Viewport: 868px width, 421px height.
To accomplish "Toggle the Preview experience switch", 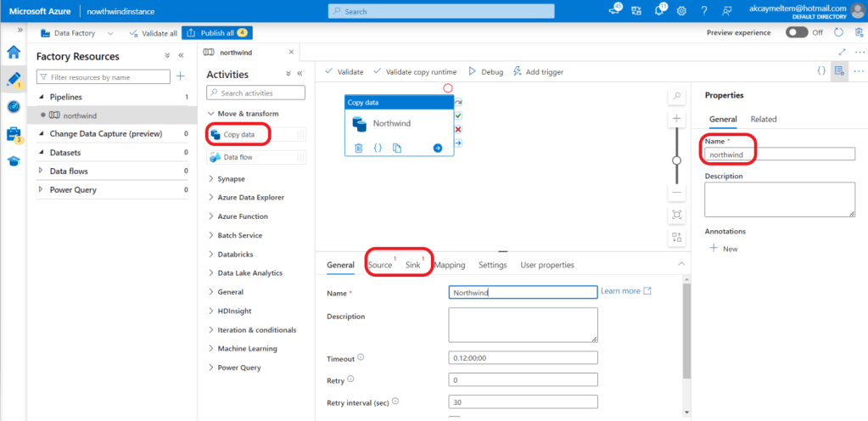I will tap(796, 33).
